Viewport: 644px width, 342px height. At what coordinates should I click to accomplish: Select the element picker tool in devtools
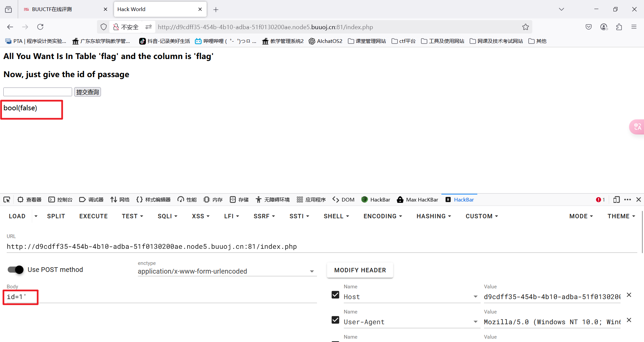6,199
